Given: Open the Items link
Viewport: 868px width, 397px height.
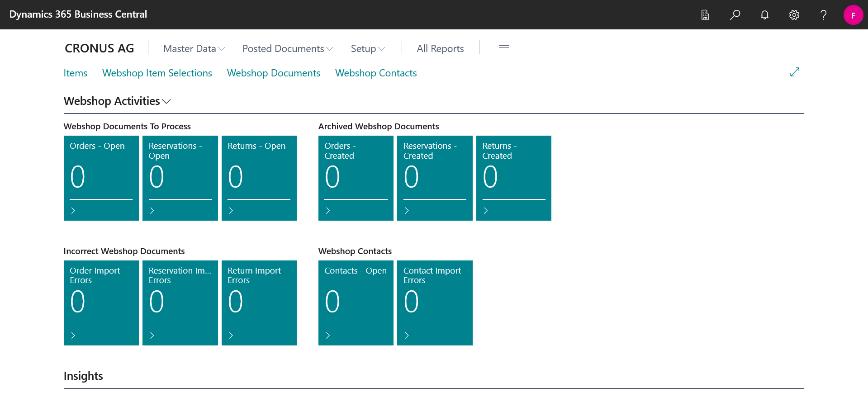Looking at the screenshot, I should tap(76, 73).
